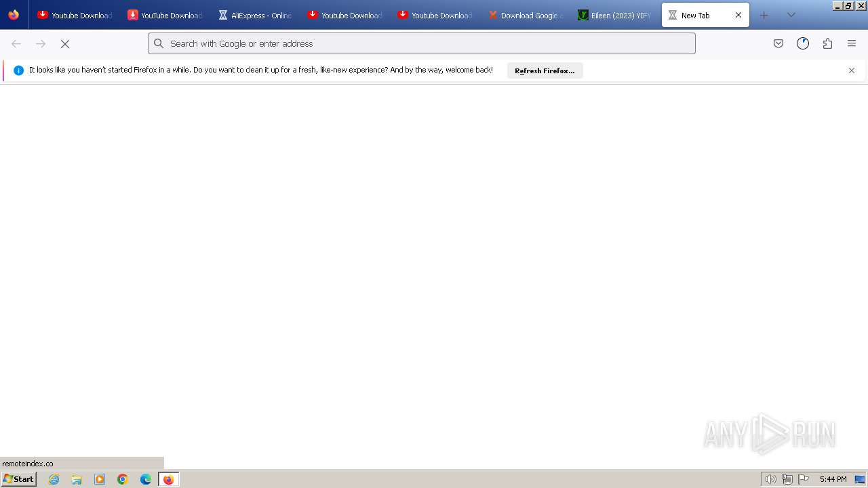Select the New Tab tab

[705, 15]
